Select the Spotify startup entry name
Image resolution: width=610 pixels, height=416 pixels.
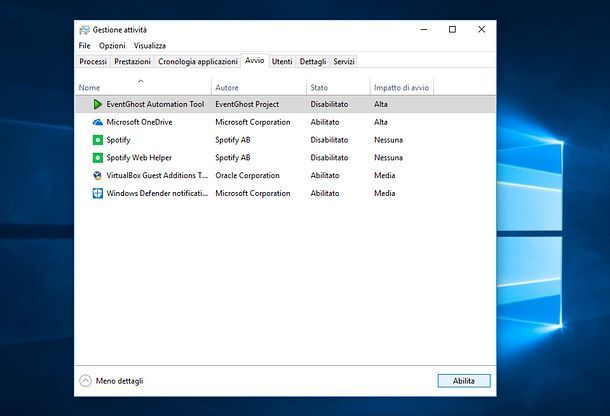(x=118, y=140)
